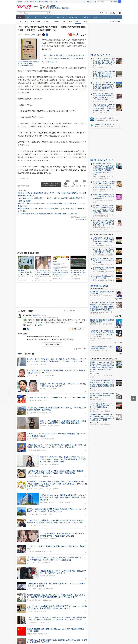138x644 pixels.
Task: Click the まいどなニュース publisher logo
Action: (x=77, y=35)
